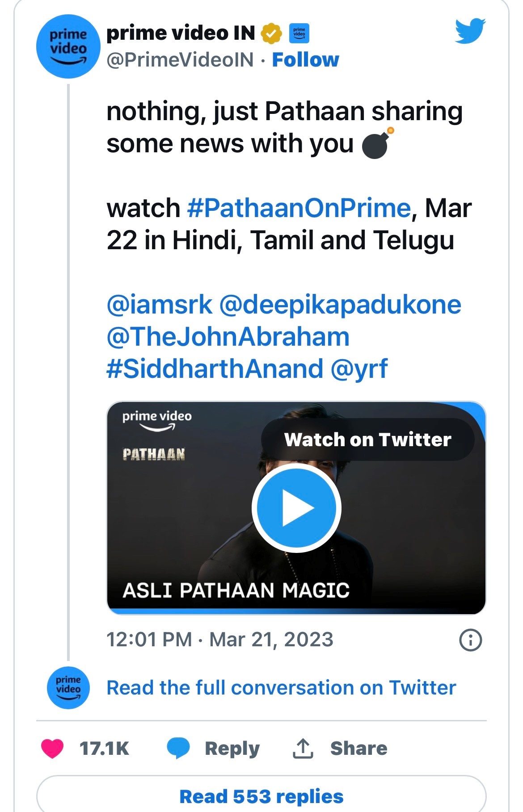Open the tweet info icon
The image size is (523, 812).
click(470, 640)
